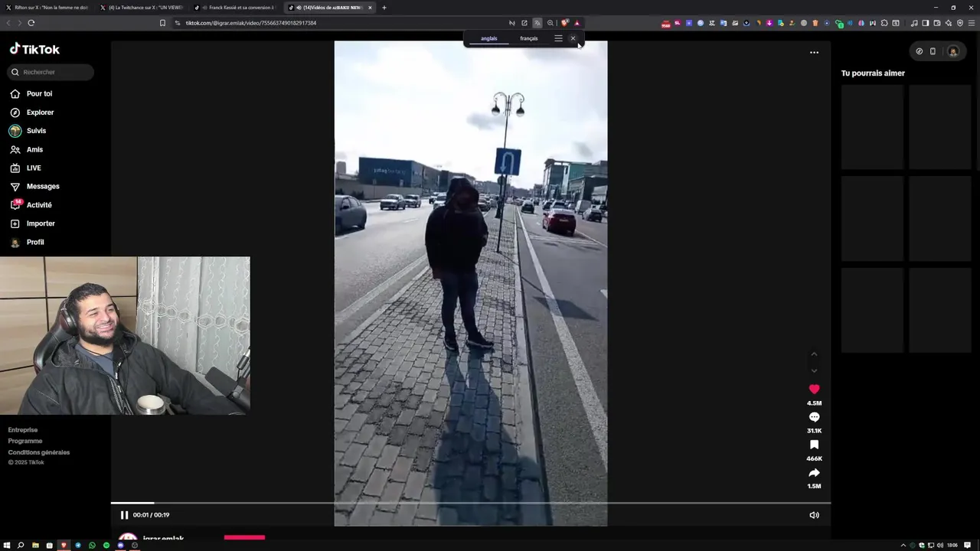980x551 pixels.
Task: Click the URL address bar text
Action: (251, 23)
